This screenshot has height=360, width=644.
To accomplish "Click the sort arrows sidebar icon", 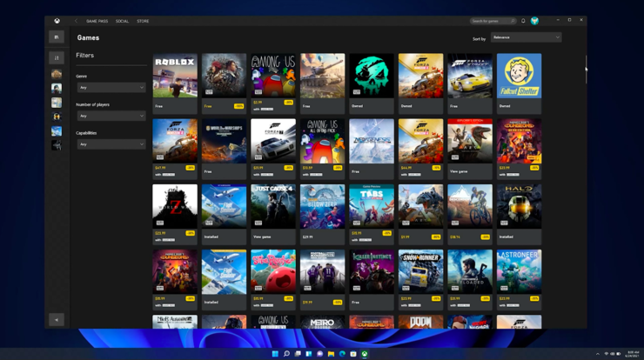I will [x=57, y=58].
